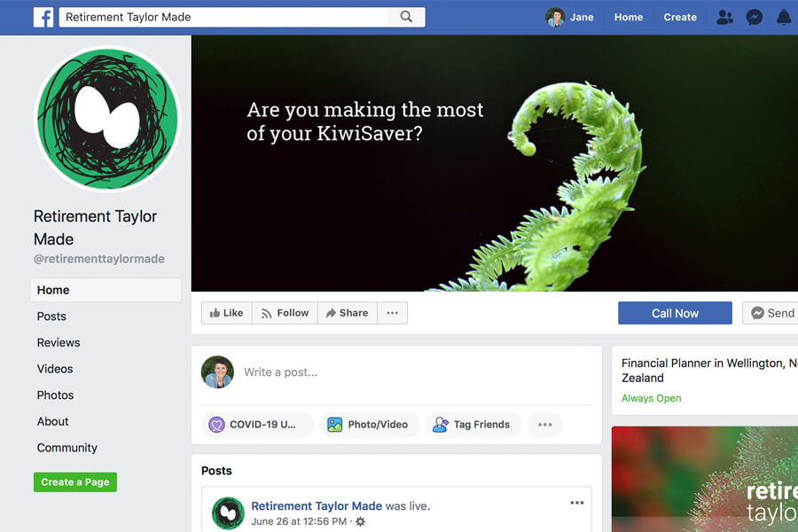
Task: Open the Community section
Action: (x=67, y=448)
